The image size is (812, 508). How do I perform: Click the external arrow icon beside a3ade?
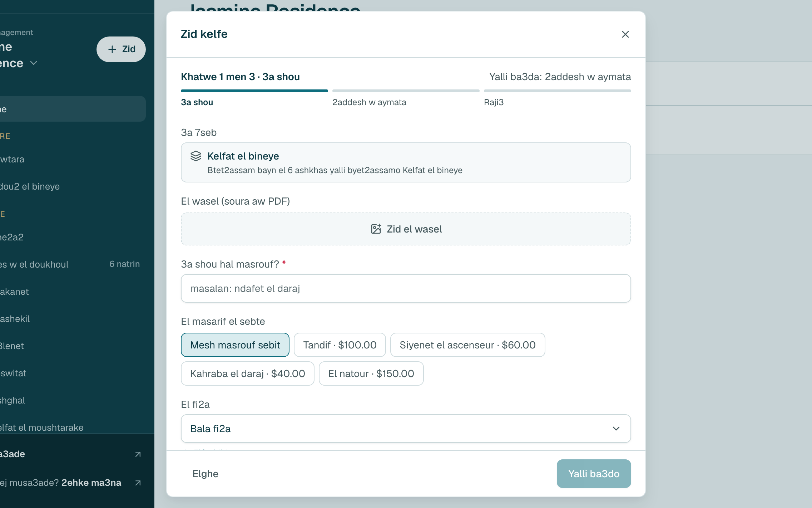click(x=138, y=454)
